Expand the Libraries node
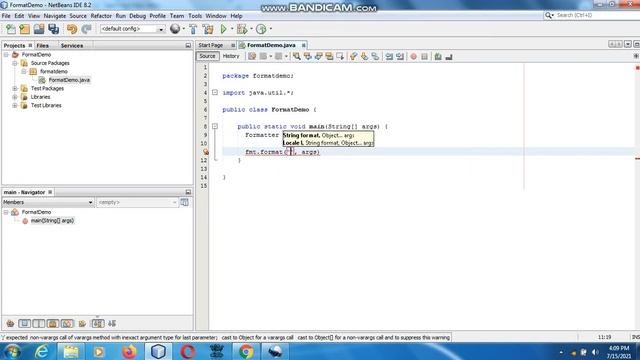Image resolution: width=640 pixels, height=360 pixels. (x=15, y=97)
